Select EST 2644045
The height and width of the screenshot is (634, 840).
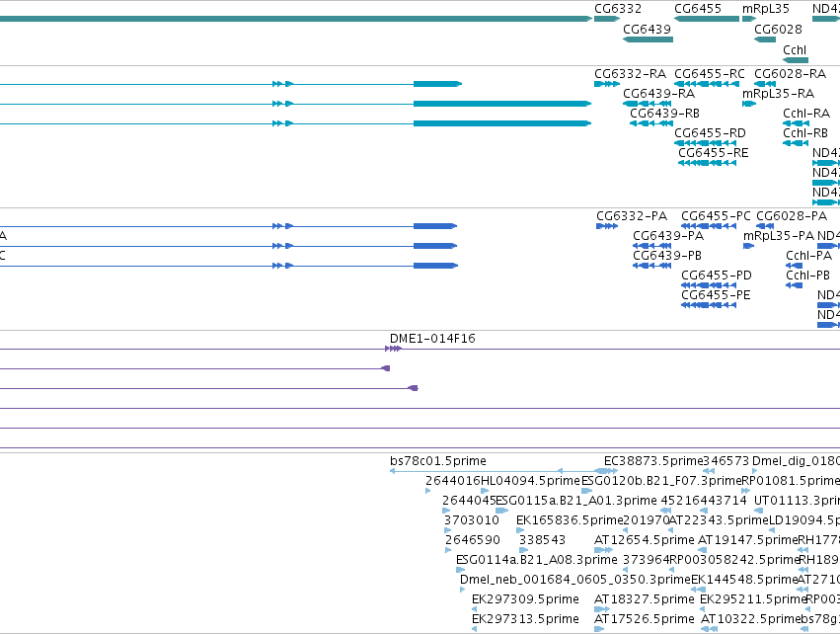point(469,501)
